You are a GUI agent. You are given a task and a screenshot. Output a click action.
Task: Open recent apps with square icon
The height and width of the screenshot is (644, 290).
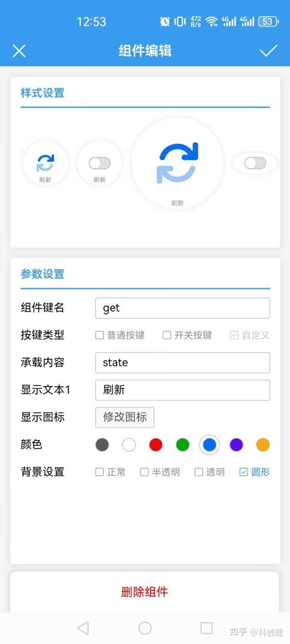click(x=206, y=628)
